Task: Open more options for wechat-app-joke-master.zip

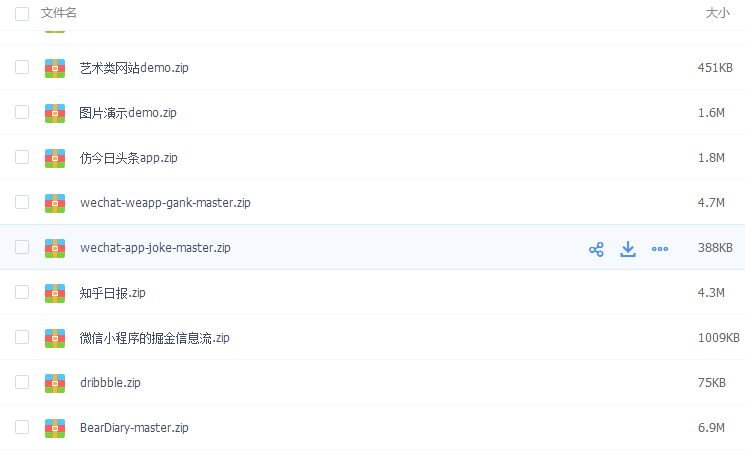Action: pos(660,249)
